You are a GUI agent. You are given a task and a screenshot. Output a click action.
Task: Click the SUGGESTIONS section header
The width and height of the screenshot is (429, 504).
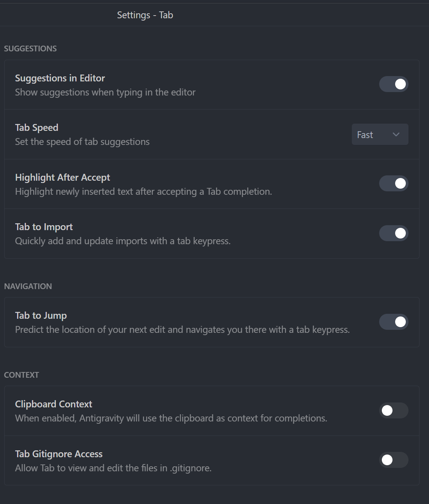point(30,48)
